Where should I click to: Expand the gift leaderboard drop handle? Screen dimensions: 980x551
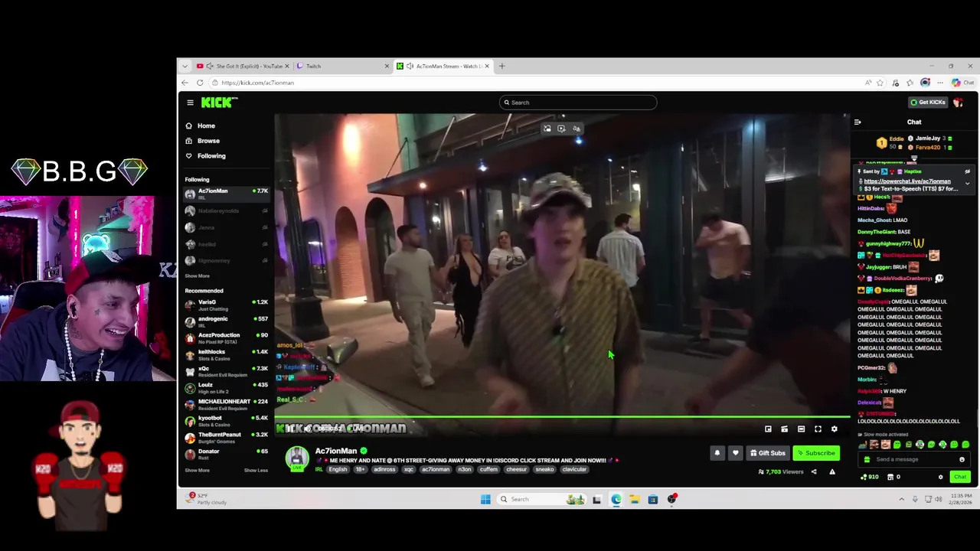[x=914, y=158]
